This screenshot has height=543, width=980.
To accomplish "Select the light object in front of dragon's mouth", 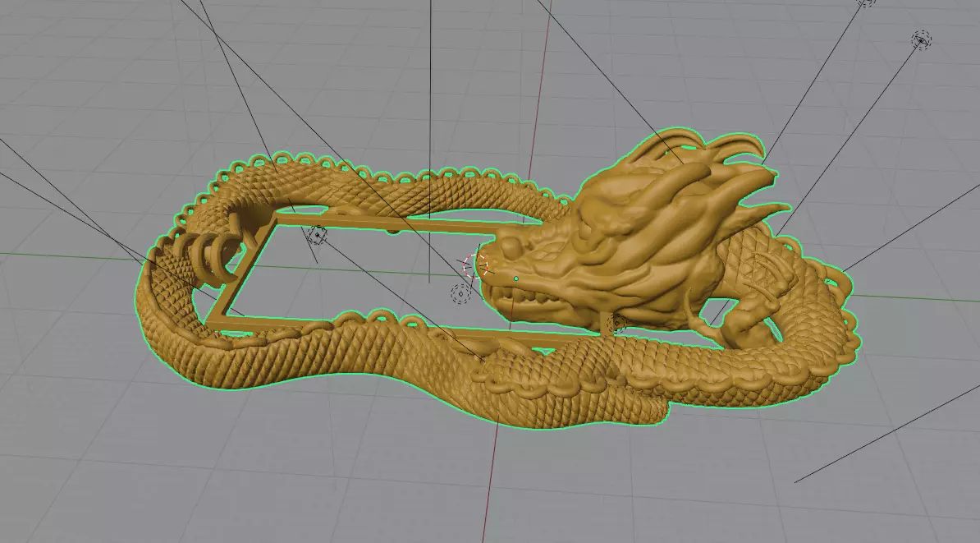I will (x=461, y=293).
